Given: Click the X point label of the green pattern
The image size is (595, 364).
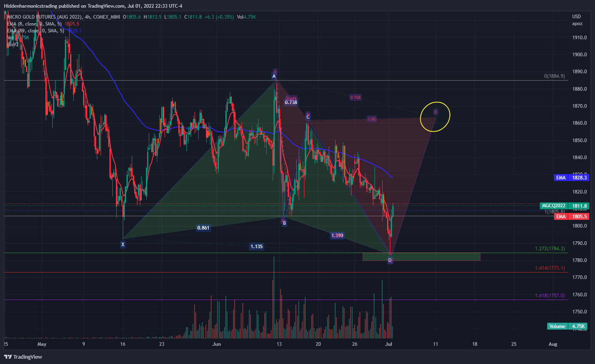Looking at the screenshot, I should coord(123,244).
